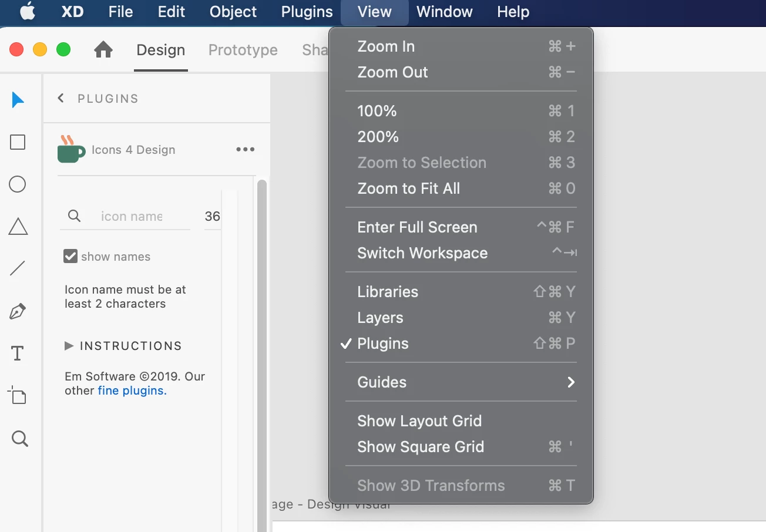Click the icon size field showing 36
The width and height of the screenshot is (766, 532).
pos(212,216)
